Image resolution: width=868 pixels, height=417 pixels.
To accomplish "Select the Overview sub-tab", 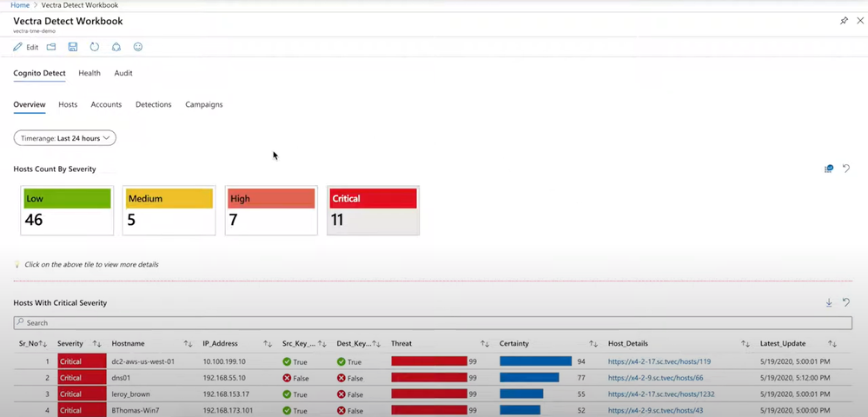I will 30,104.
